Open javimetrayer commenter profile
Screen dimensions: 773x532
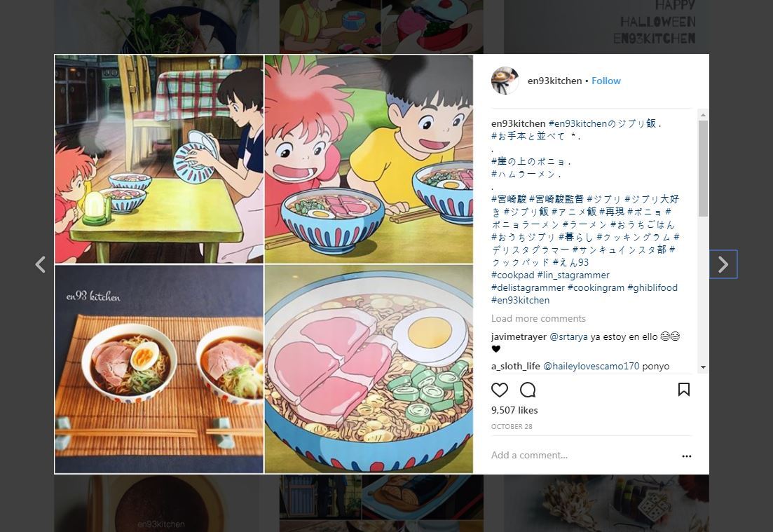click(519, 336)
